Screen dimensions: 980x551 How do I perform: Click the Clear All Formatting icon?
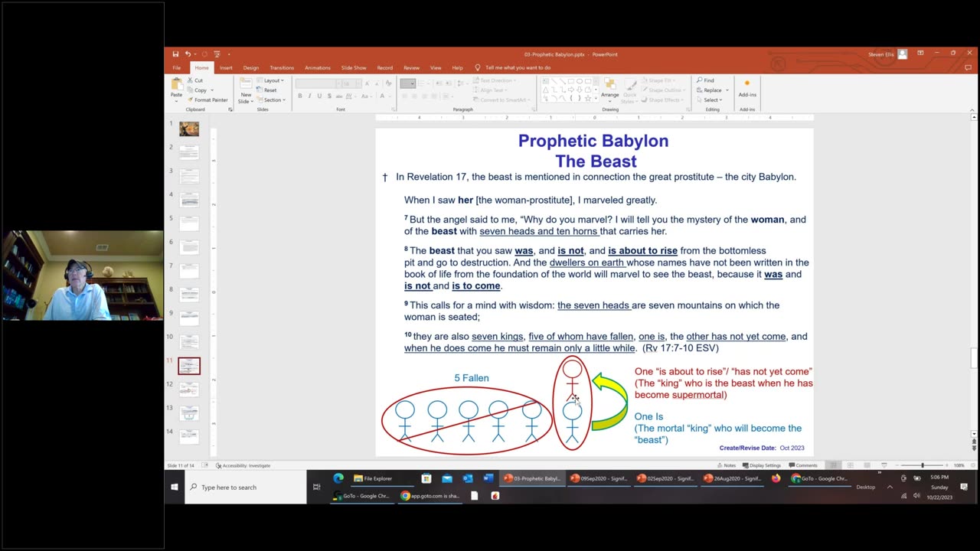pos(387,83)
